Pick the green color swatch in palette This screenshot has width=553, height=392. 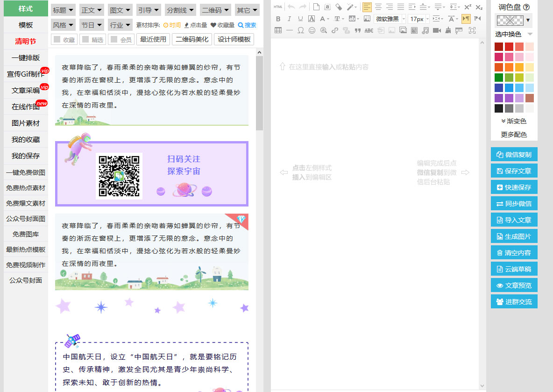[x=499, y=78]
